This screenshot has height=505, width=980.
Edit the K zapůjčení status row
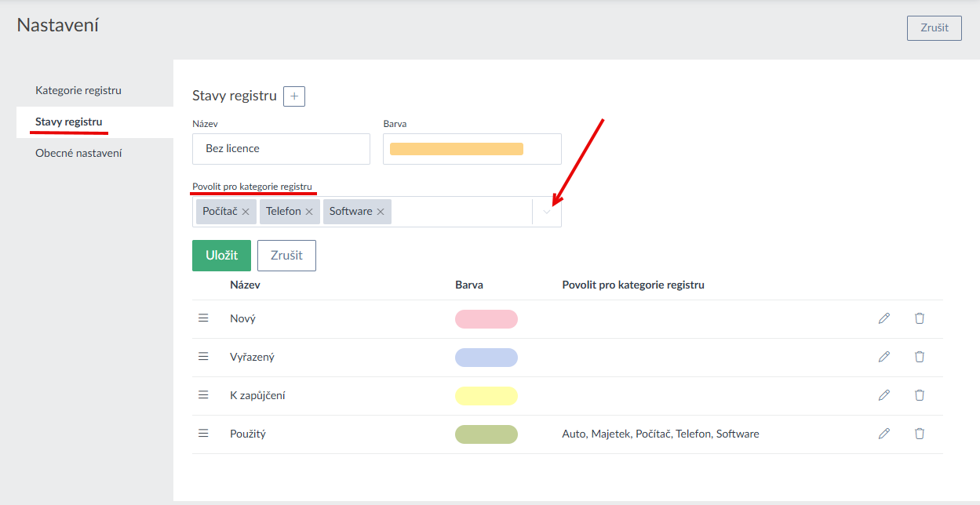pos(884,395)
